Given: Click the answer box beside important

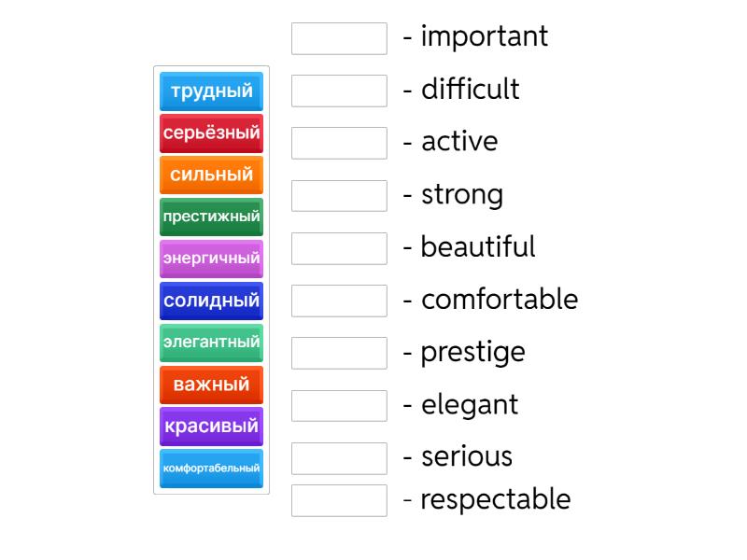Looking at the screenshot, I should pyautogui.click(x=339, y=38).
